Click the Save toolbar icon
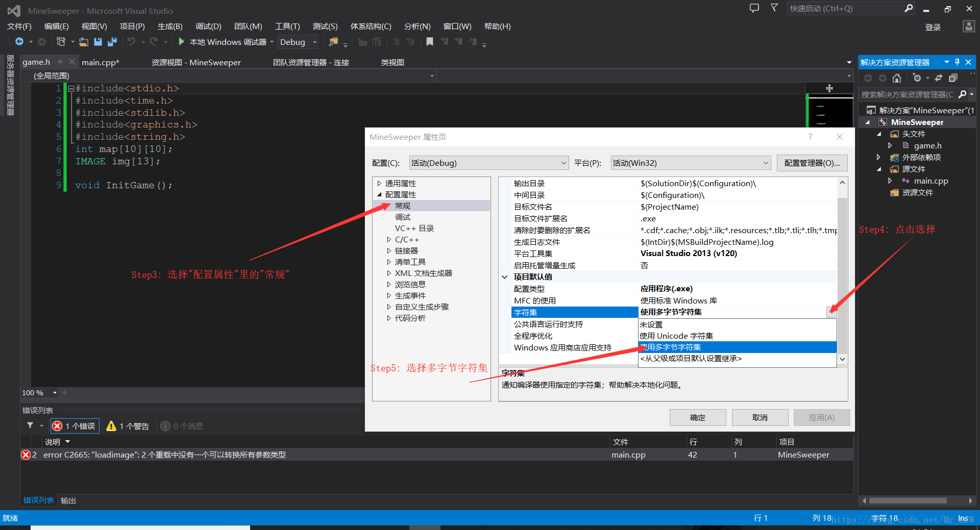Image resolution: width=980 pixels, height=530 pixels. [98, 42]
